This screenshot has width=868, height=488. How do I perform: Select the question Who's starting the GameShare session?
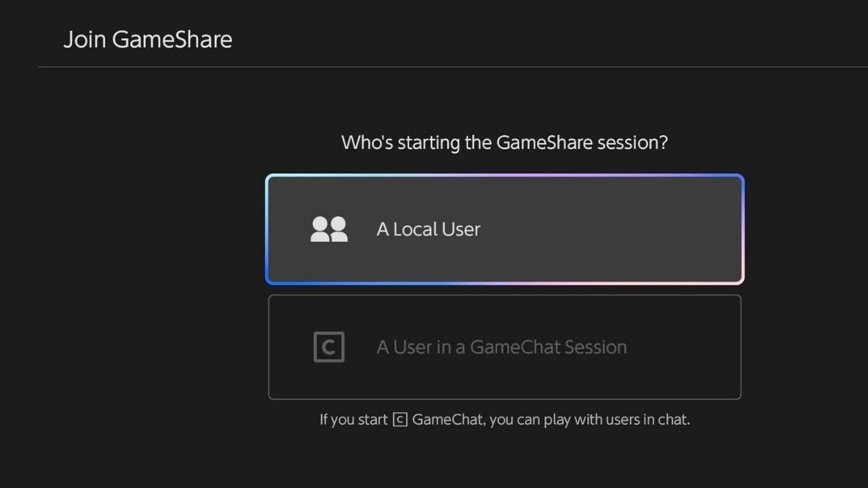coord(504,142)
